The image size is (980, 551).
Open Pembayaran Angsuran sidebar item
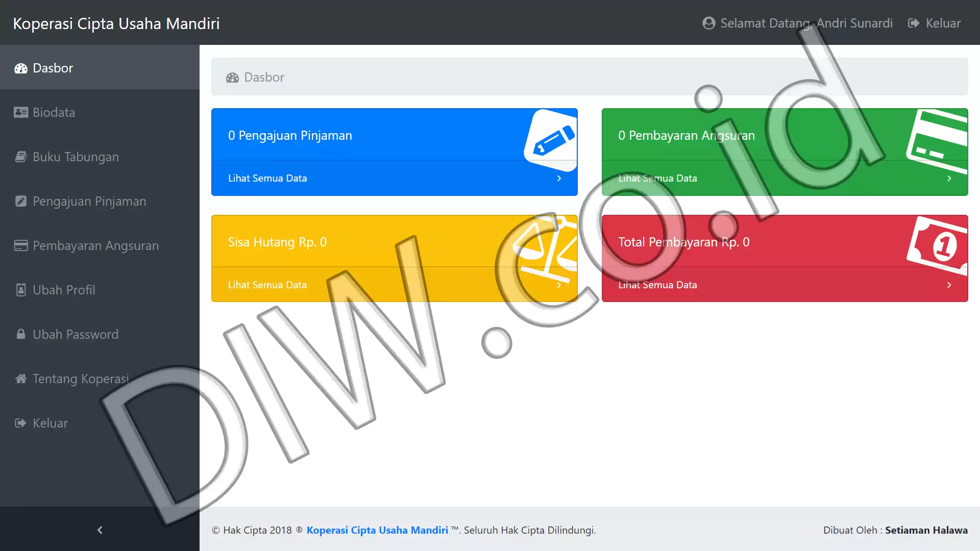[x=100, y=245]
